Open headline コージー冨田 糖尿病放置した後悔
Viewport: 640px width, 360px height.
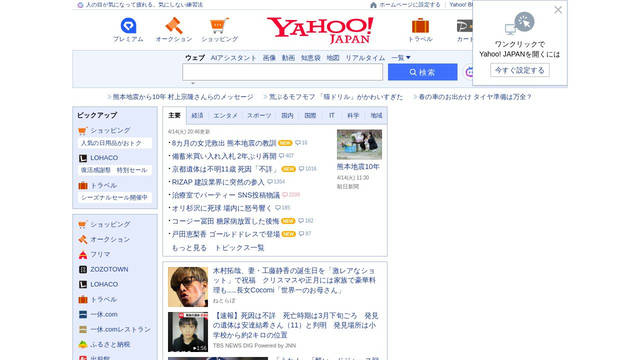point(225,221)
